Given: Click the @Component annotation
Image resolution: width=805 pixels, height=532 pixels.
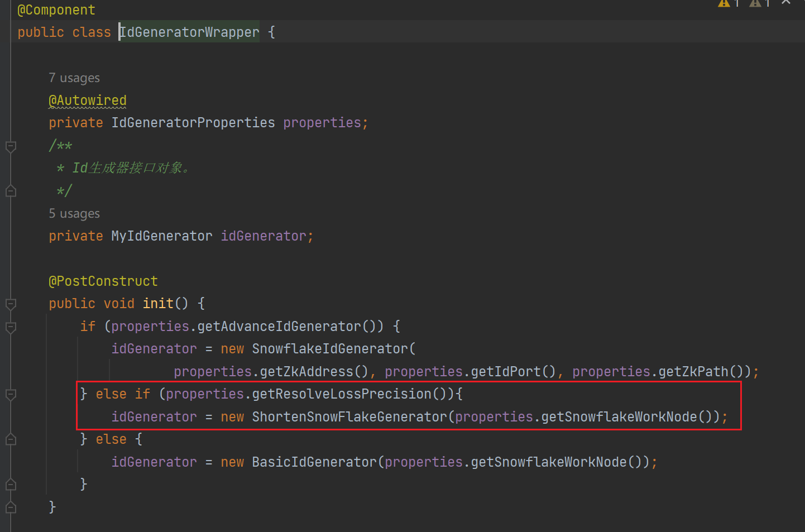Looking at the screenshot, I should coord(56,10).
